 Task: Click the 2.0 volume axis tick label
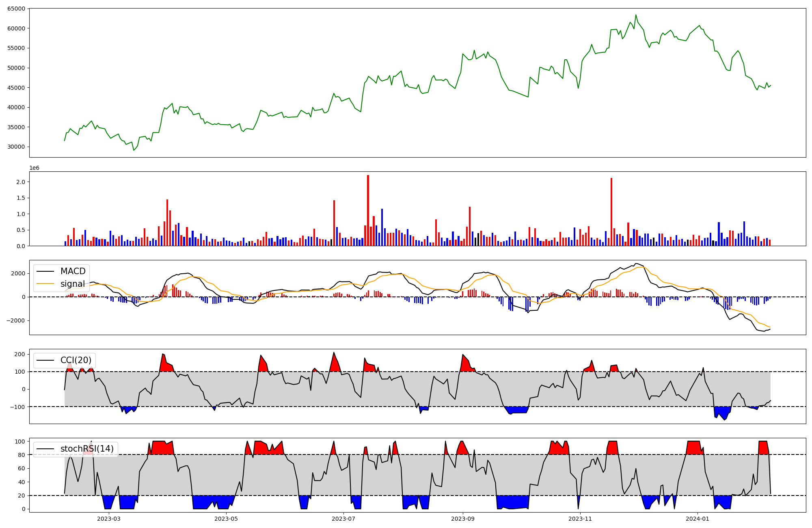coord(20,182)
